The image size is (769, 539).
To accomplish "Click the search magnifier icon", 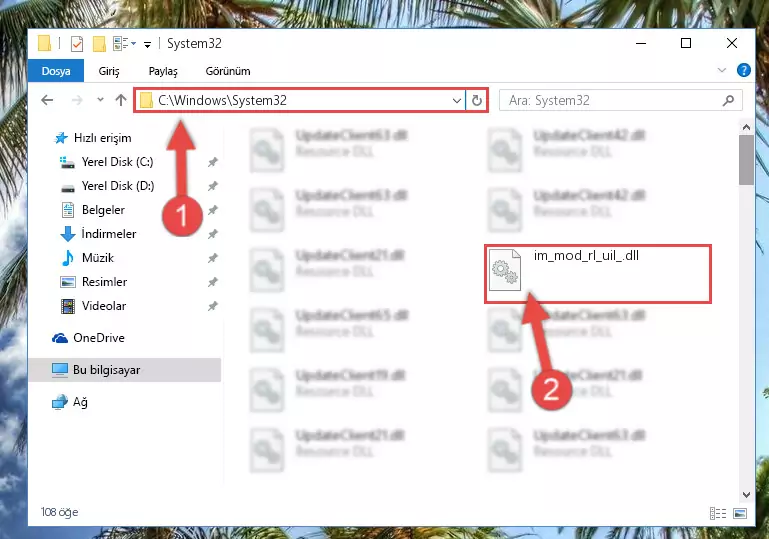I will click(x=728, y=101).
